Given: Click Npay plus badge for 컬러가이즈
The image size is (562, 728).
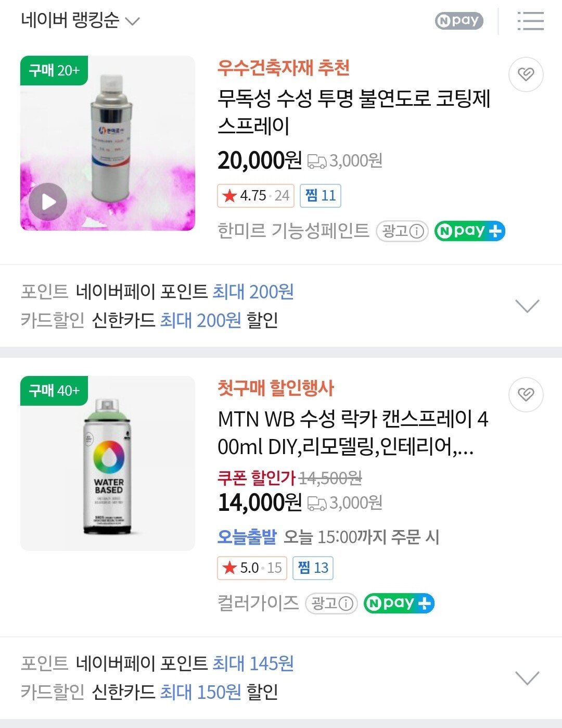Looking at the screenshot, I should [x=399, y=604].
